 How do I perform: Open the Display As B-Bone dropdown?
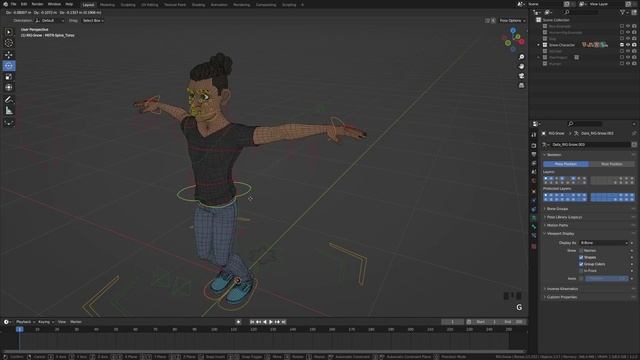pos(603,243)
